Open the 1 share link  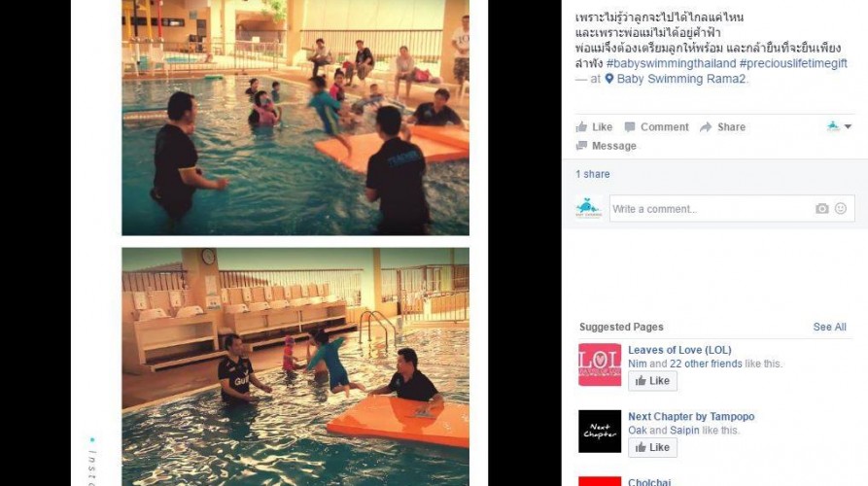592,174
